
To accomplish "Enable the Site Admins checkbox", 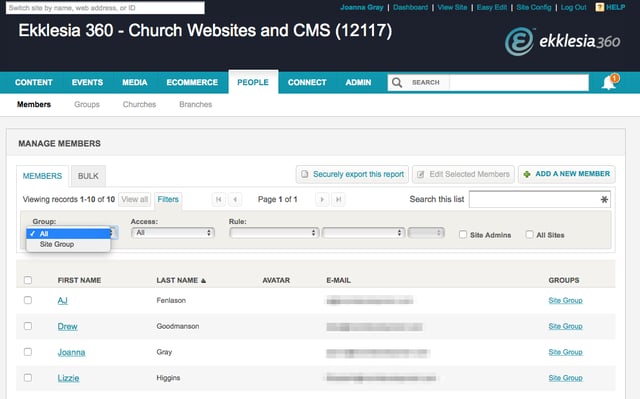I will coord(463,235).
